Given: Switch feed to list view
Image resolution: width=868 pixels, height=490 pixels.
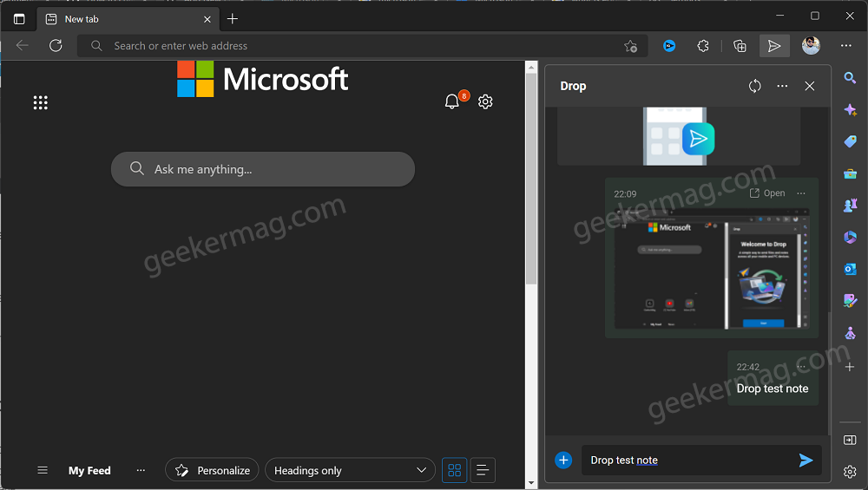Looking at the screenshot, I should 483,470.
